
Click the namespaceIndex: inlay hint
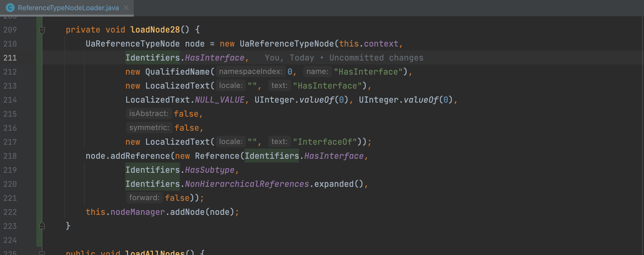pyautogui.click(x=251, y=71)
